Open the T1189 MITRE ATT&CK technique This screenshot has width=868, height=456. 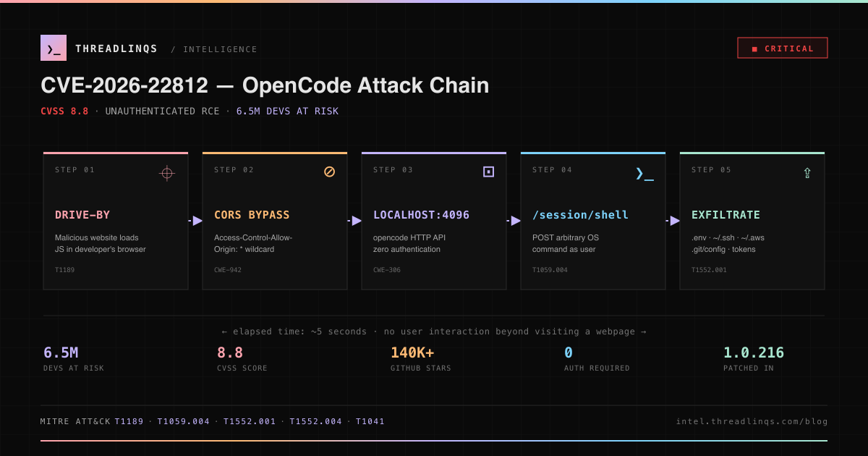coord(128,421)
